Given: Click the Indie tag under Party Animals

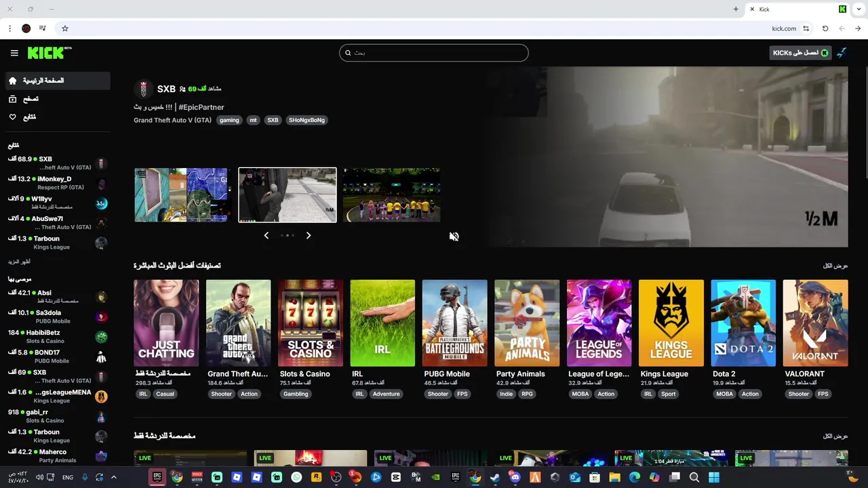Looking at the screenshot, I should (506, 394).
